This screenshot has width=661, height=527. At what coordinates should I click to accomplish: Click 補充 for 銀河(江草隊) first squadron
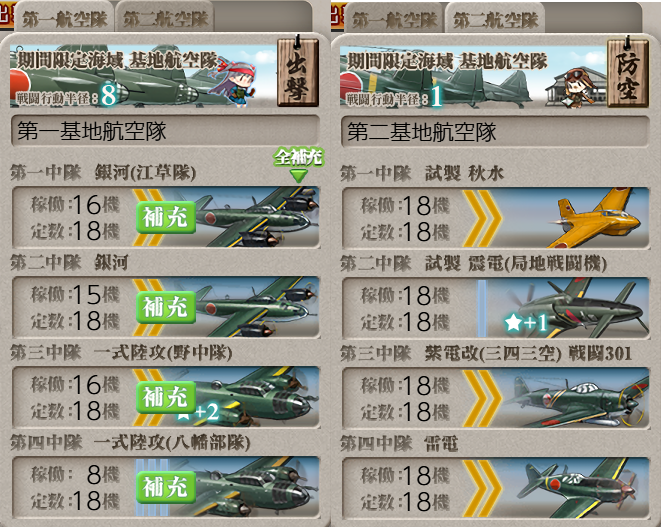pos(166,218)
